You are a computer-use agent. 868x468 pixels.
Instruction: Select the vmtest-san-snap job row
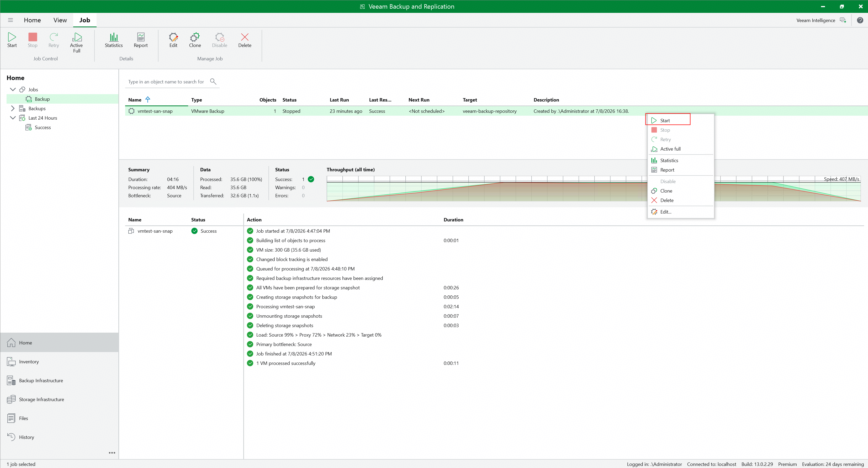coord(496,111)
